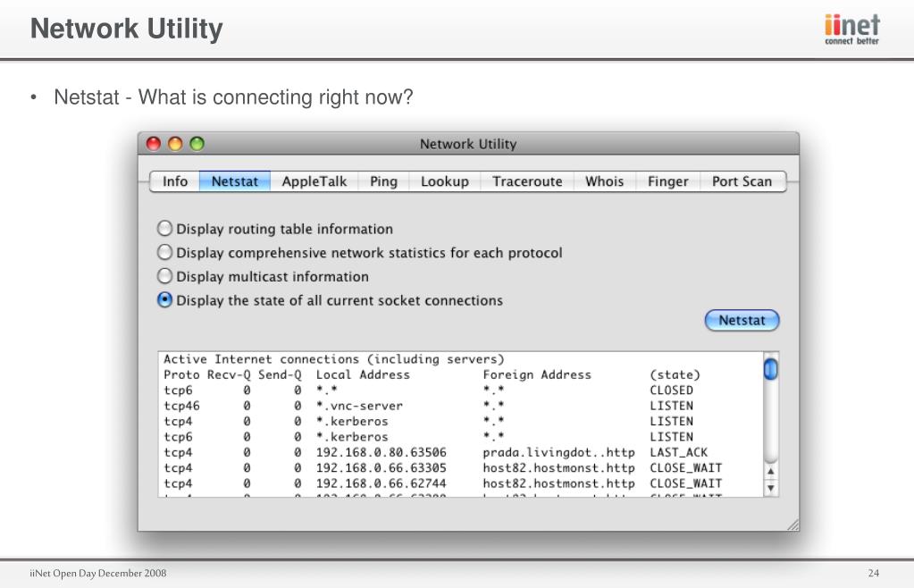Click the 'Proto' column heading

click(x=181, y=374)
